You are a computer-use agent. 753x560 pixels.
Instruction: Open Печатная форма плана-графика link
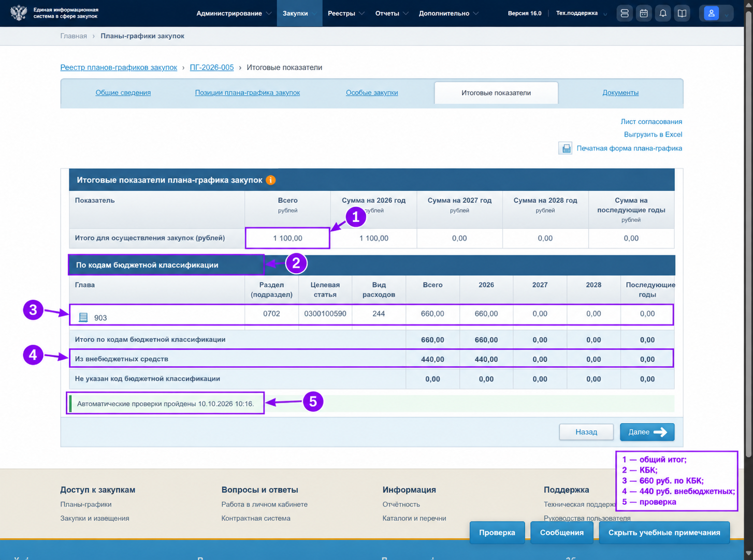pos(629,149)
